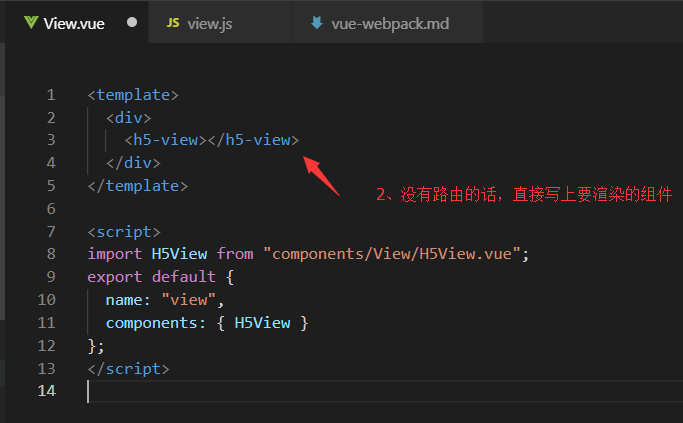Click the opening <template> tag on line 1

point(133,95)
